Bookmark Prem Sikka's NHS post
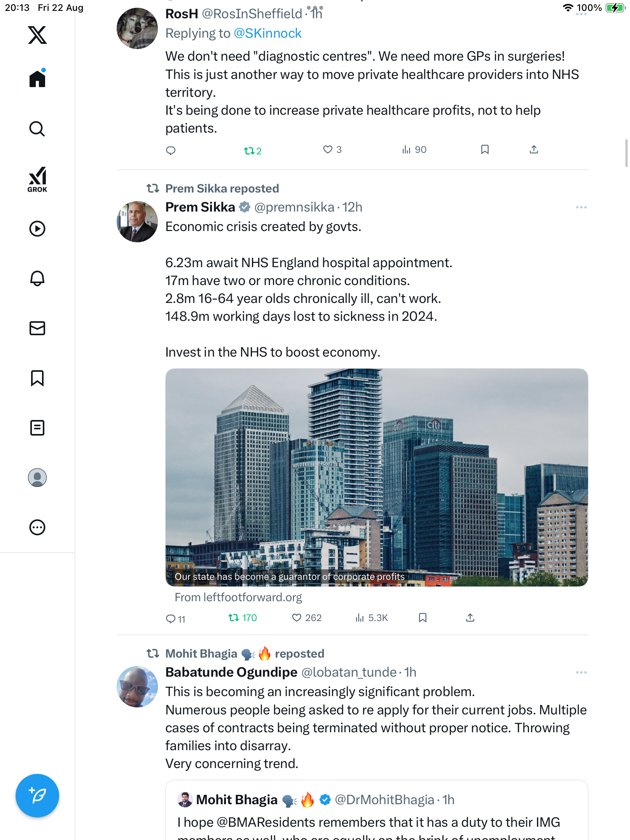Image resolution: width=630 pixels, height=840 pixels. 423,618
